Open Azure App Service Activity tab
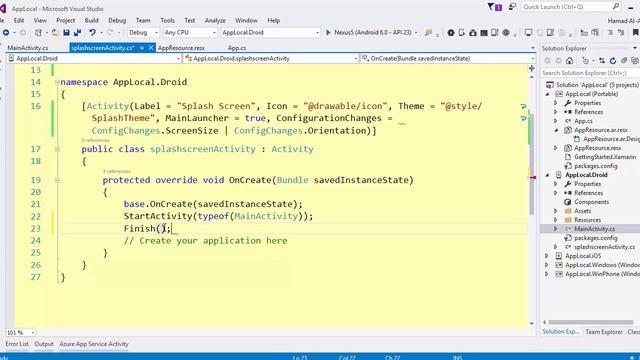Image resolution: width=640 pixels, height=360 pixels. [x=94, y=344]
